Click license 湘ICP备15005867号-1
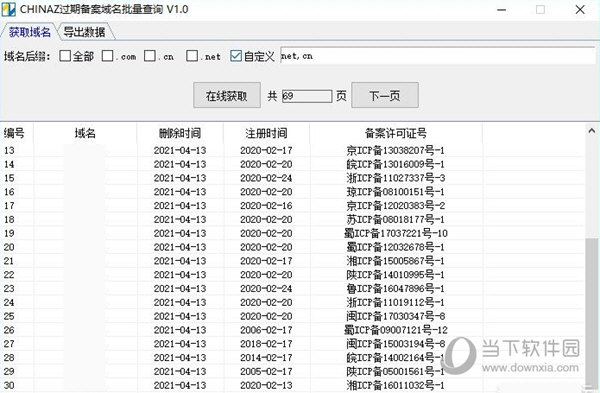 click(x=396, y=261)
